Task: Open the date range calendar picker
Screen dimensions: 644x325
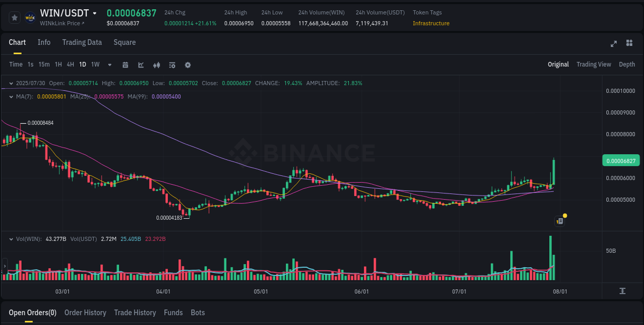Action: tap(125, 65)
